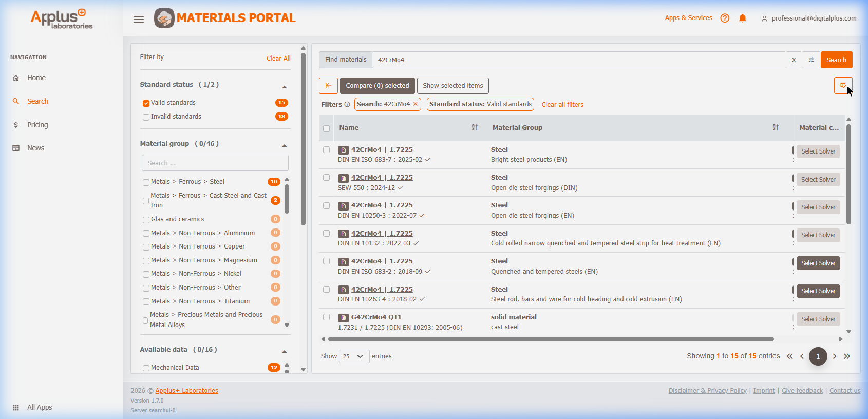Collapse the Material group section
This screenshot has width=868, height=419.
(284, 145)
